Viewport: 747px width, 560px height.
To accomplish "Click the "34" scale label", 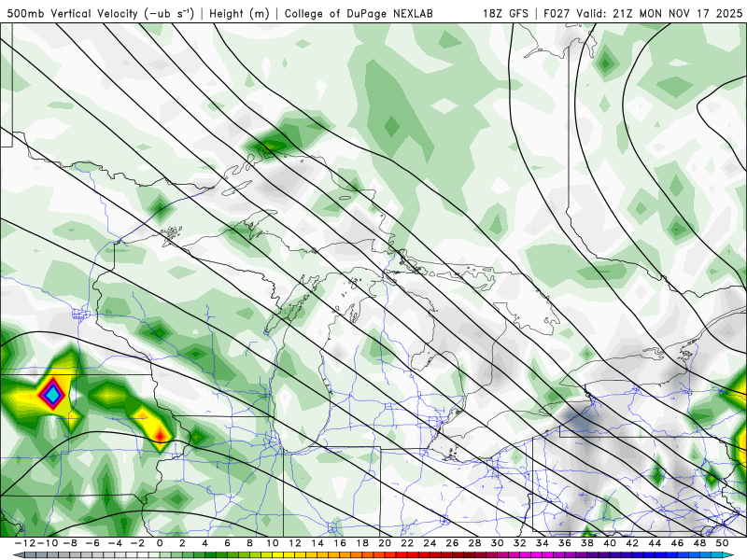I will [543, 543].
